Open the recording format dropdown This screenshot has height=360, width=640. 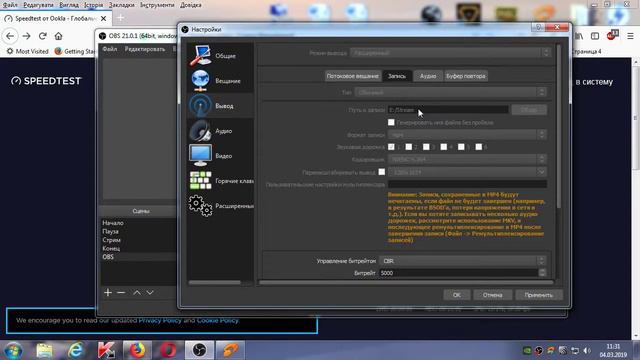click(467, 135)
